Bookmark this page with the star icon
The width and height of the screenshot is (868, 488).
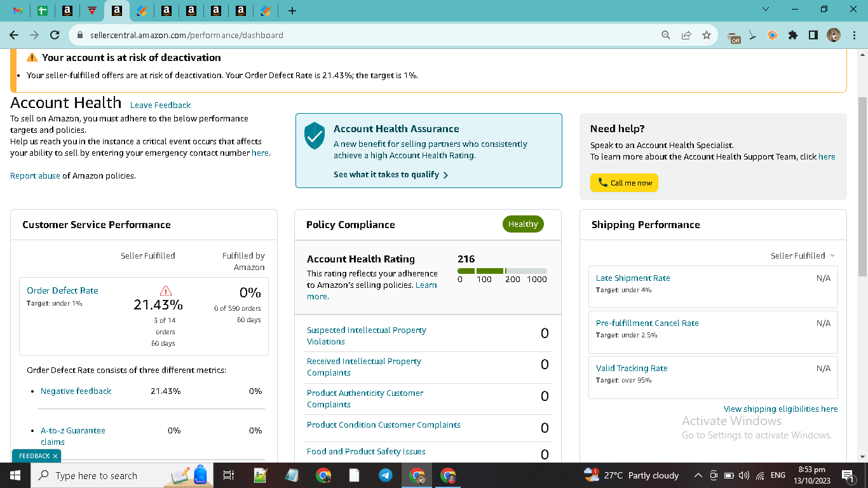click(707, 35)
